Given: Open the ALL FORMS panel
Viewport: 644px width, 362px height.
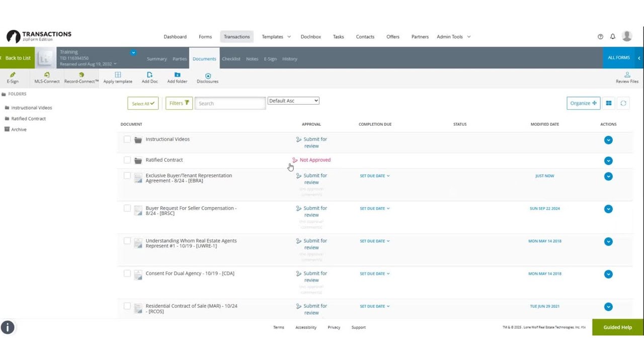Looking at the screenshot, I should 619,58.
